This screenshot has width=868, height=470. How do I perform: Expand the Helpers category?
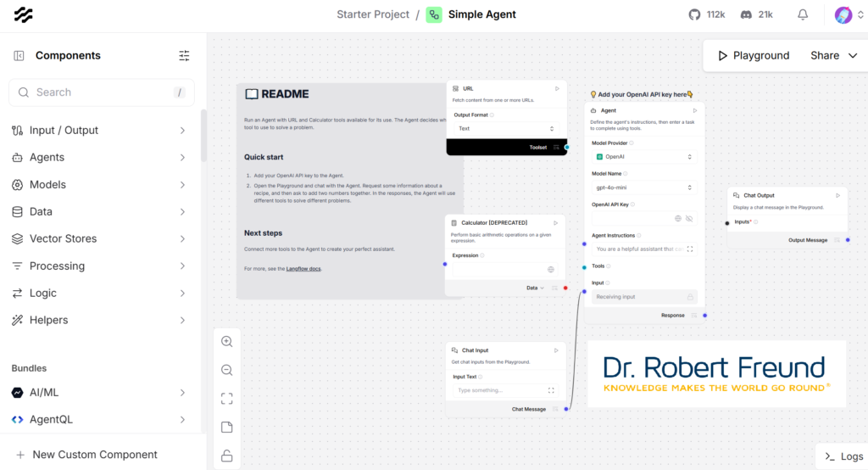tap(182, 321)
